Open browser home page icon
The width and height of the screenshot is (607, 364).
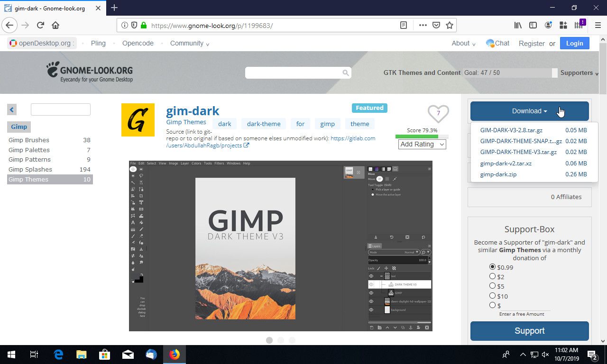pyautogui.click(x=55, y=25)
